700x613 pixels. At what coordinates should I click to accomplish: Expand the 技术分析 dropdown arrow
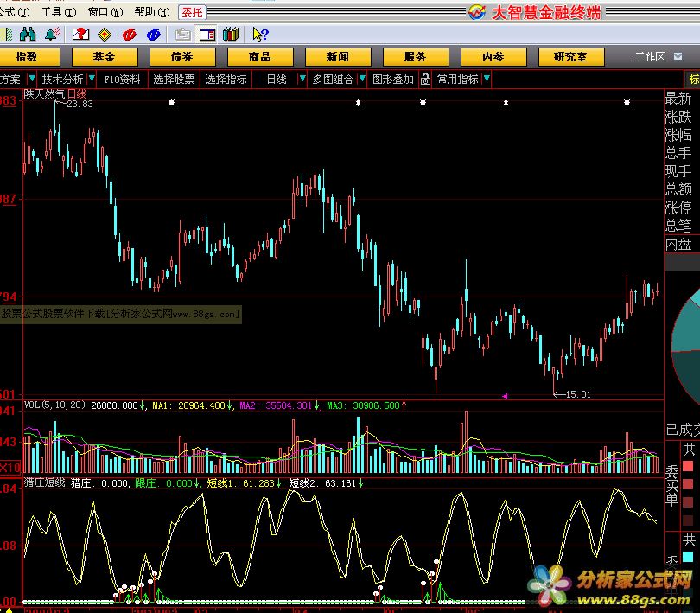[92, 79]
